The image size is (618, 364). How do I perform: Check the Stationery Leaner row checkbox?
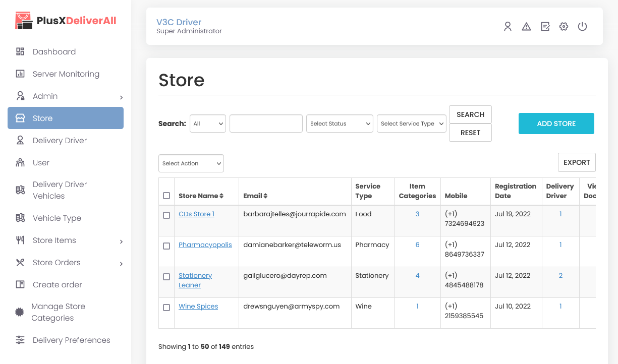166,277
